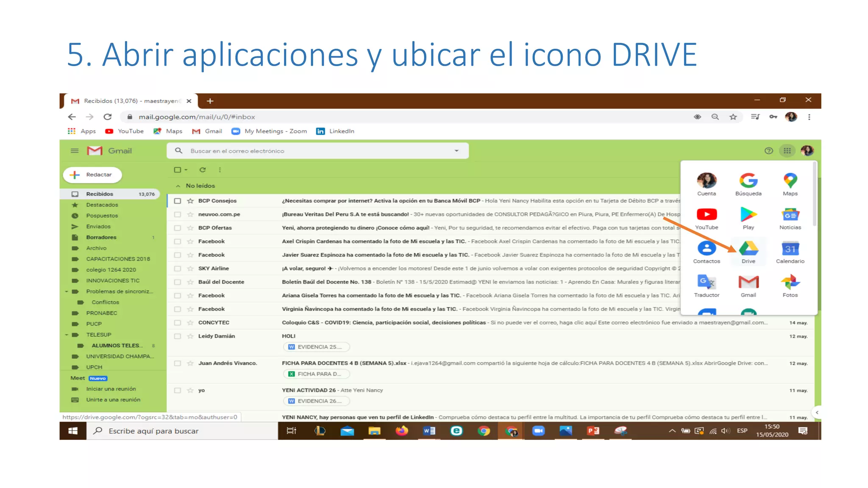Click the Gmail account avatar

click(807, 151)
